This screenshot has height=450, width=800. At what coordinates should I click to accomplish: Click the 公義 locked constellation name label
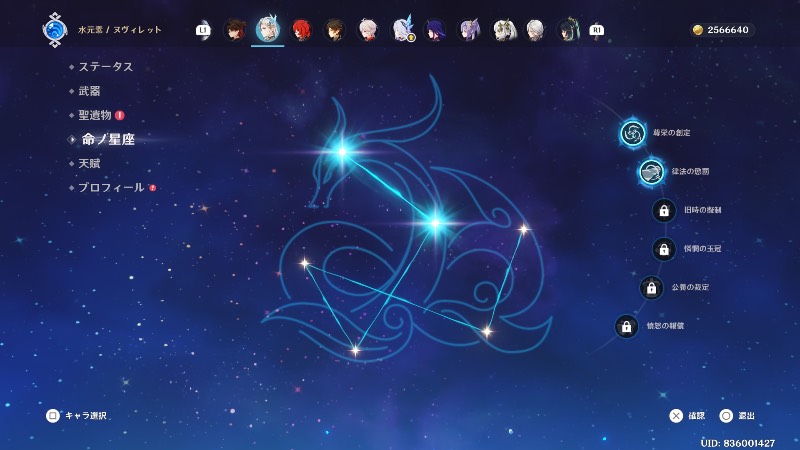tap(690, 287)
